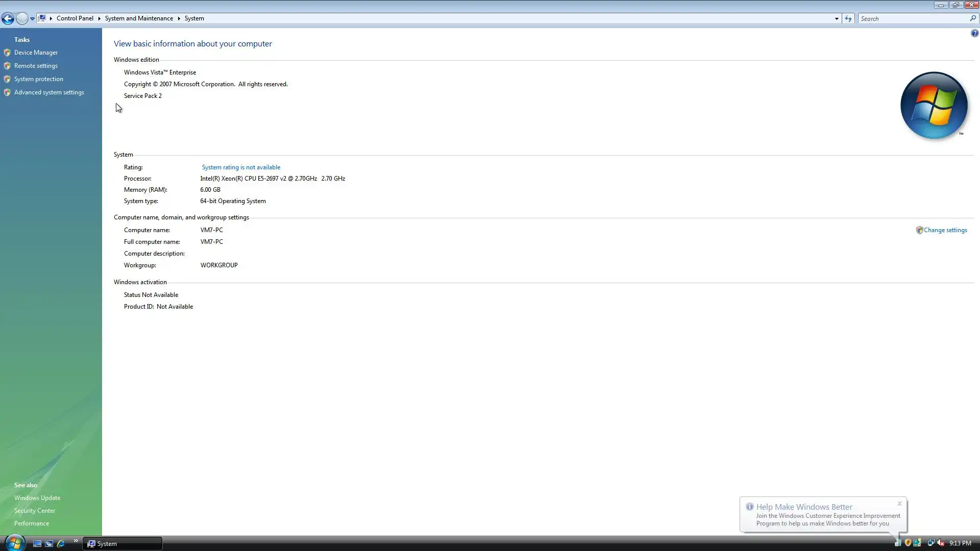Open recent pages dropdown next to Forward
Image resolution: width=980 pixels, height=551 pixels.
coord(32,19)
